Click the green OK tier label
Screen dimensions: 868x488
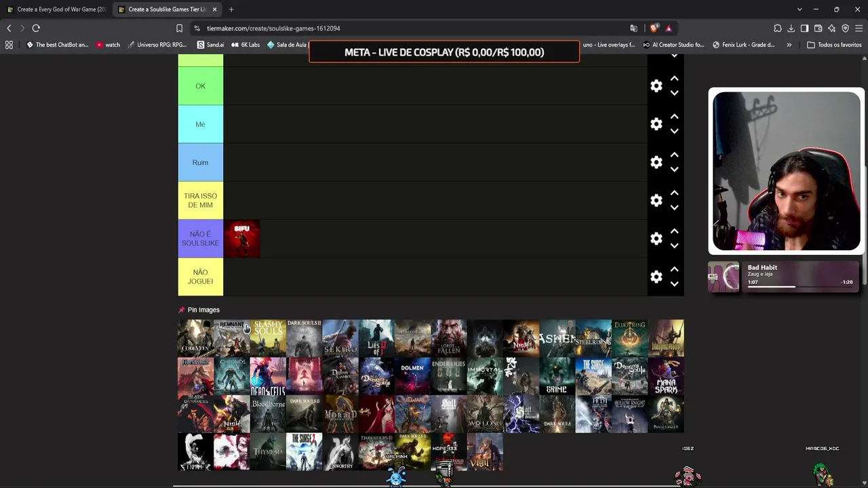(x=201, y=86)
